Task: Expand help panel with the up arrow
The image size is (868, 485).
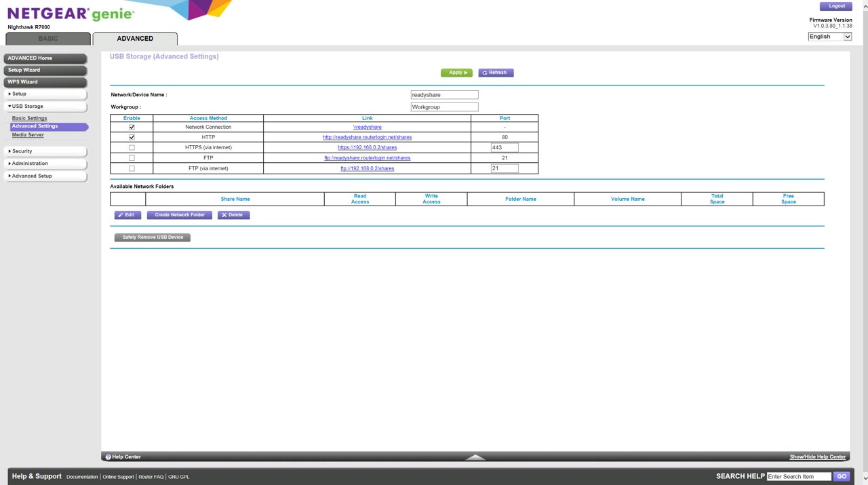Action: tap(475, 457)
